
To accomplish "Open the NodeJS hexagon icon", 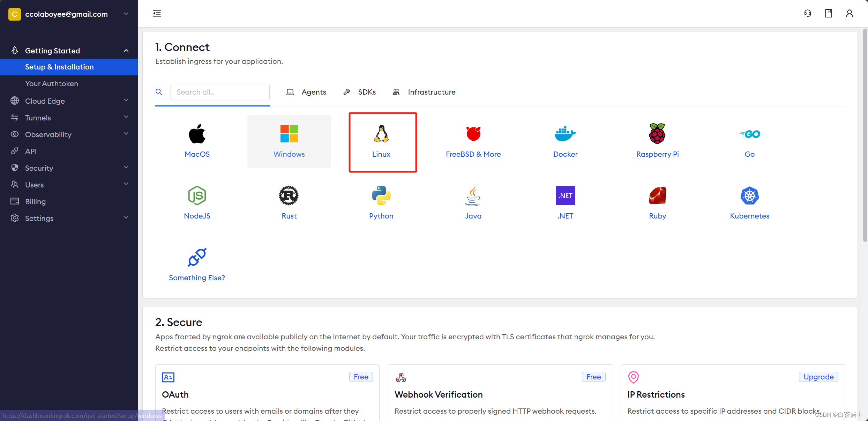I will pyautogui.click(x=197, y=195).
